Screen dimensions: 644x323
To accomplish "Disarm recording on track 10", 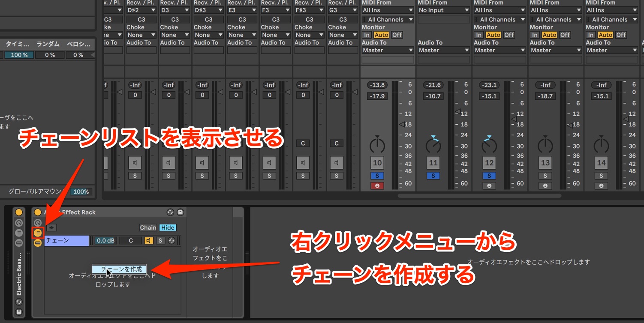I will (377, 186).
